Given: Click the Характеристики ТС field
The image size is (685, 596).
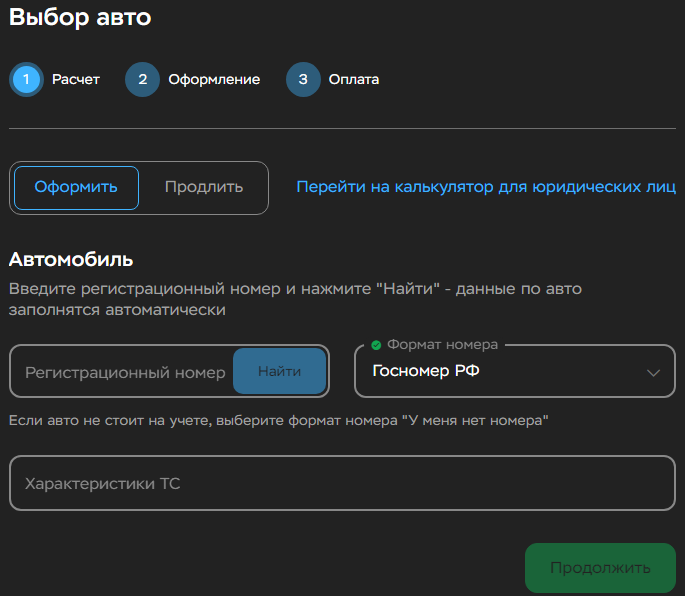Looking at the screenshot, I should pyautogui.click(x=342, y=483).
